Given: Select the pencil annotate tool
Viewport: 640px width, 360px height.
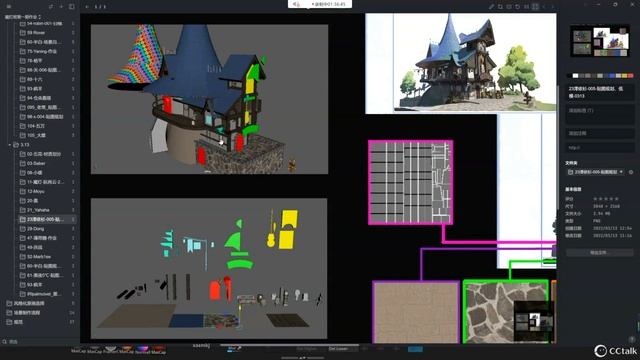Looking at the screenshot, I should click(491, 7).
